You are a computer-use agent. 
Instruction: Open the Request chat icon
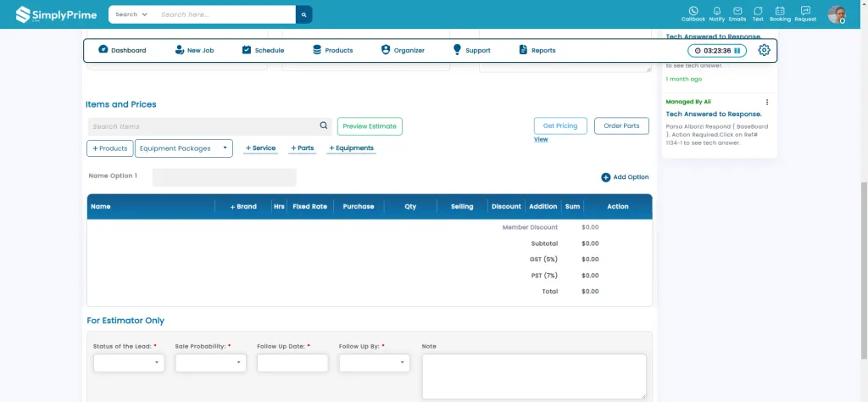tap(805, 14)
